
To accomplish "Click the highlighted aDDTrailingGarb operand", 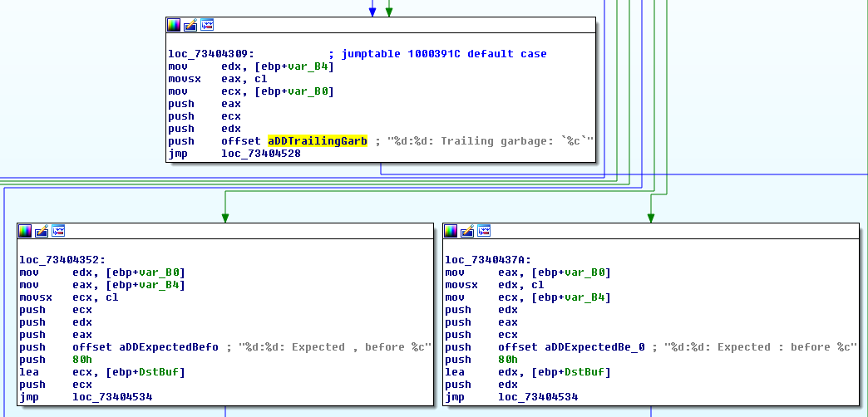I will (318, 141).
